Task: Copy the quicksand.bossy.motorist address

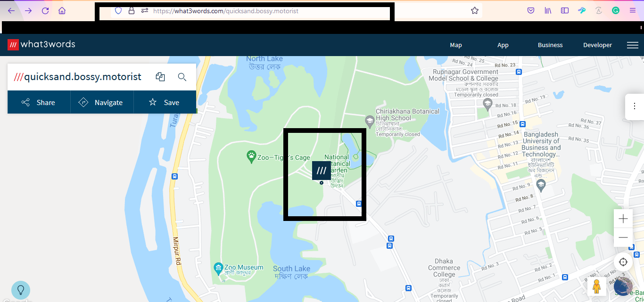Action: [x=160, y=77]
